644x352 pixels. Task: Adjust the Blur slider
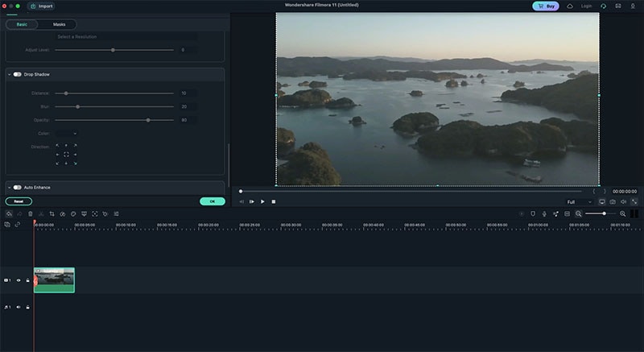(x=114, y=107)
